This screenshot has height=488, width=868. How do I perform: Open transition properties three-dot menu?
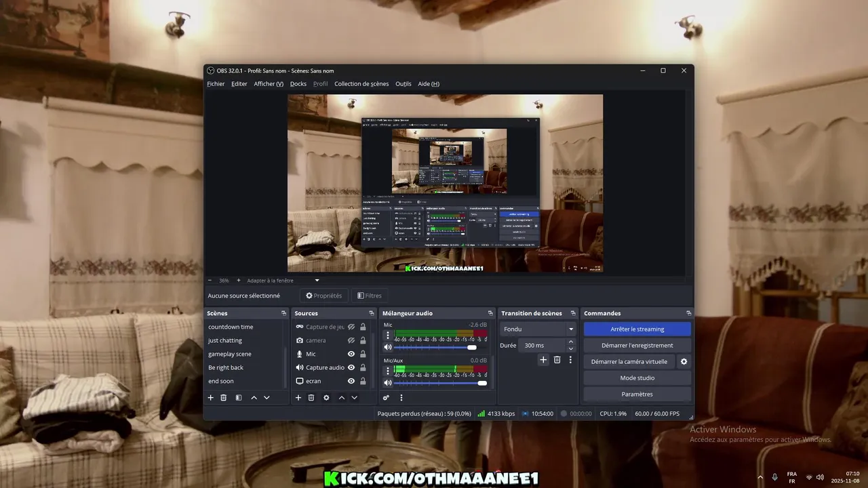[x=570, y=360]
